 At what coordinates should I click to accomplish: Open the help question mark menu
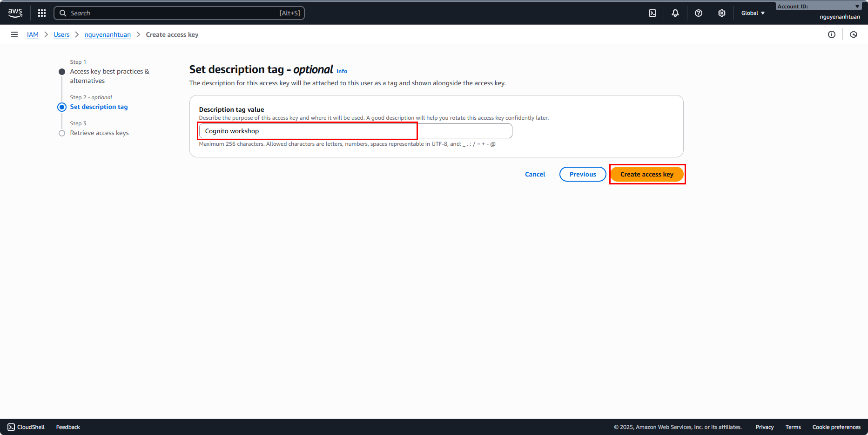click(x=699, y=13)
